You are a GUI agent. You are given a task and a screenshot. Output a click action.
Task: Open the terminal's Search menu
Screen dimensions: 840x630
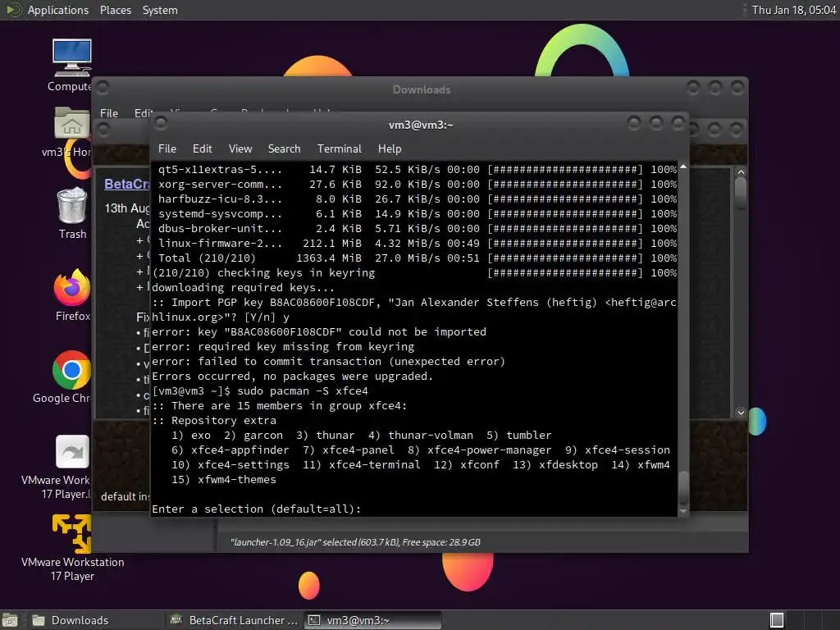pos(284,149)
